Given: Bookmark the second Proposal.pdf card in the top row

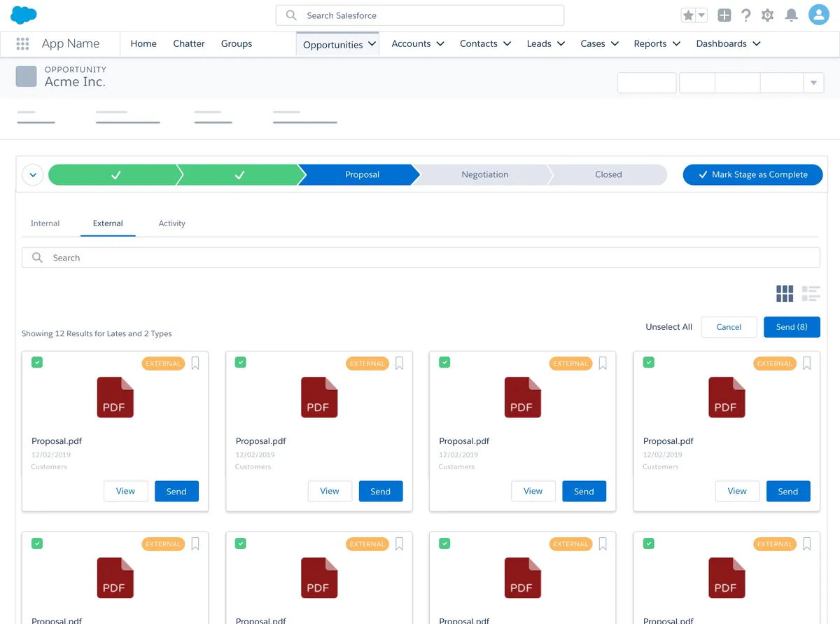Looking at the screenshot, I should (399, 363).
